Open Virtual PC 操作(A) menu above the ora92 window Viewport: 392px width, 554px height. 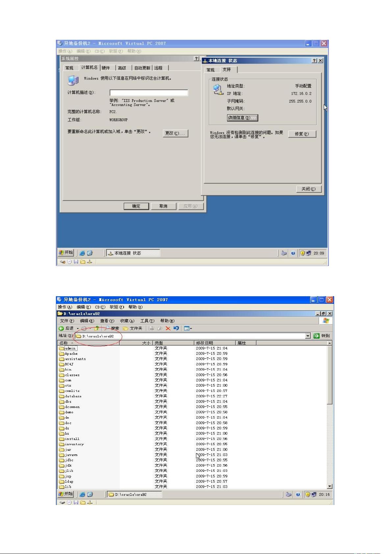(x=65, y=307)
